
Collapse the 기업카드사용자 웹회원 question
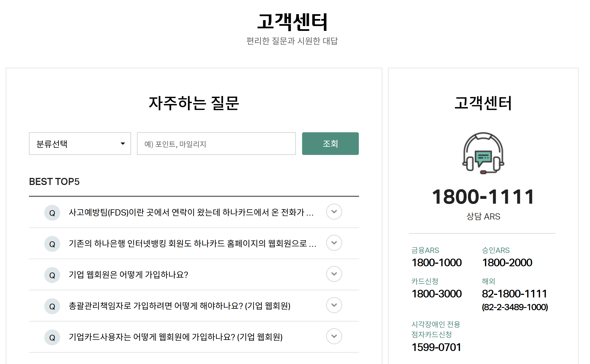point(334,337)
